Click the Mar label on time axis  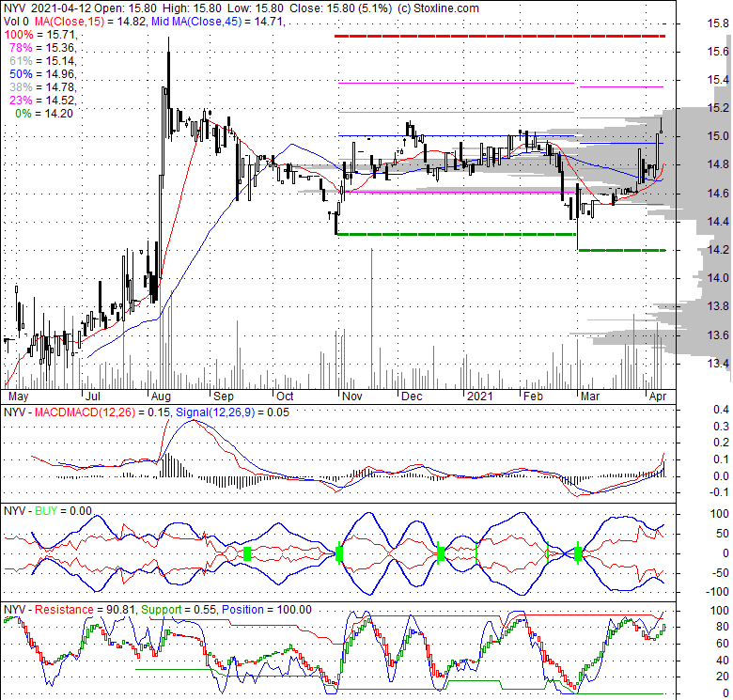click(x=590, y=397)
